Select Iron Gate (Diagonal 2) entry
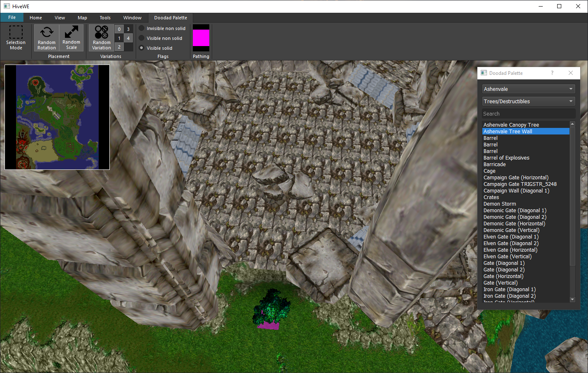The height and width of the screenshot is (373, 588). tap(526, 296)
